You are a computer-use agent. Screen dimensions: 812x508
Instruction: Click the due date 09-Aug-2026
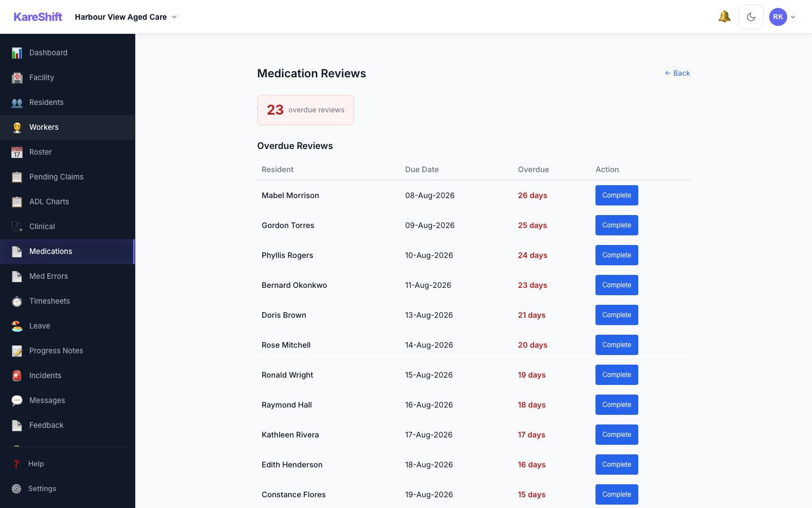click(430, 225)
